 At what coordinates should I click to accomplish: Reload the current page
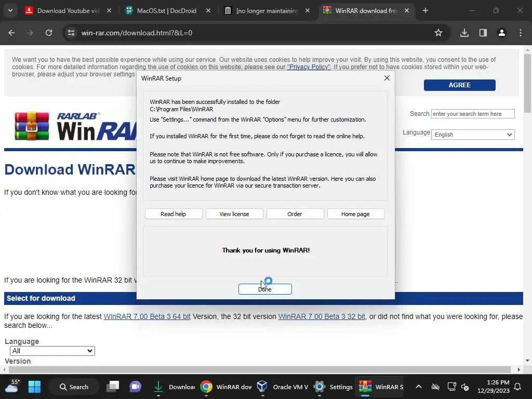pos(49,33)
